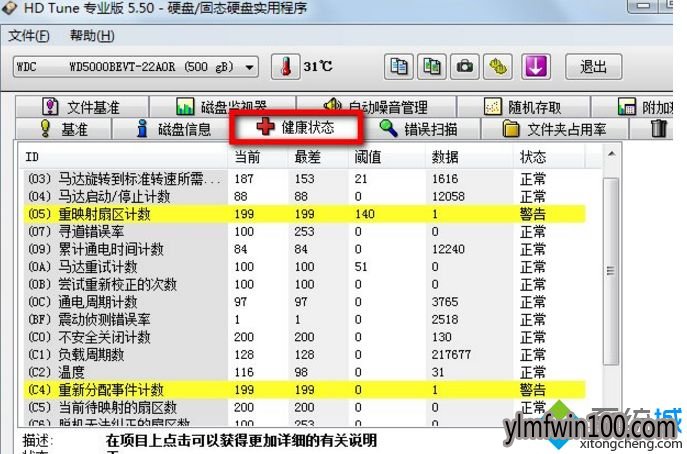Switch to the 错误扫描 tab
Screen dimensions: 687x454
pyautogui.click(x=419, y=129)
